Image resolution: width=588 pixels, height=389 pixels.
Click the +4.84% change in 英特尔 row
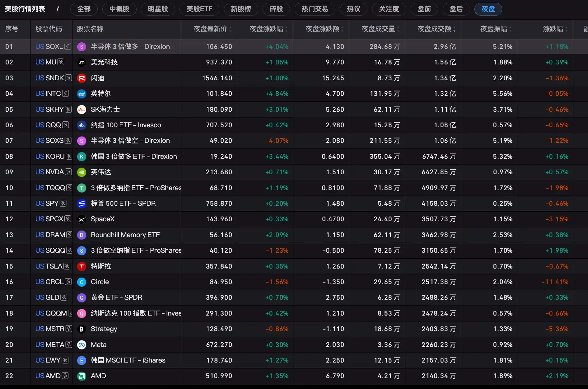point(277,94)
